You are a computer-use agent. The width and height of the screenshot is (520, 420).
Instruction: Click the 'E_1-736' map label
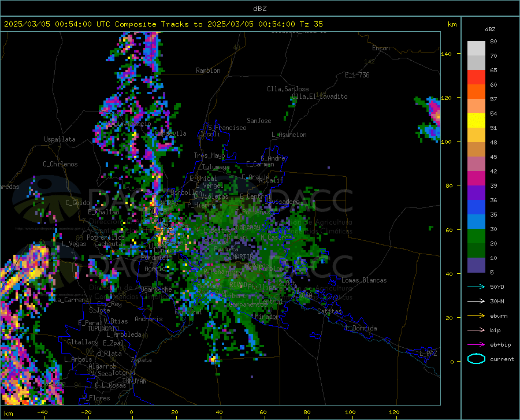pos(357,75)
